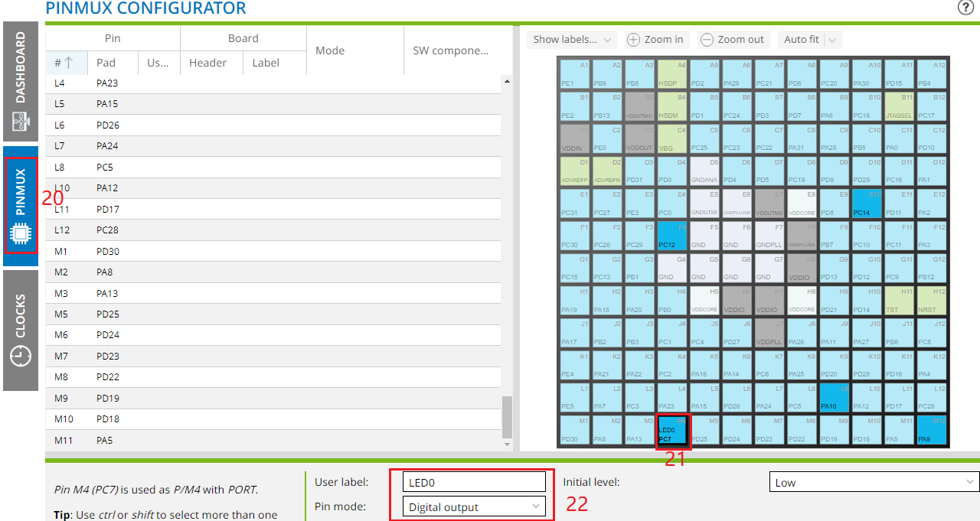
Task: Click the Zoom in button
Action: 655,40
